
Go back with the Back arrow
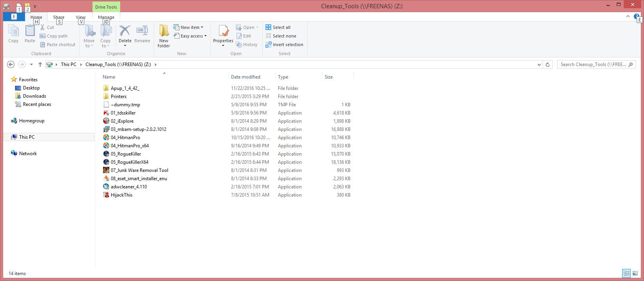11,64
